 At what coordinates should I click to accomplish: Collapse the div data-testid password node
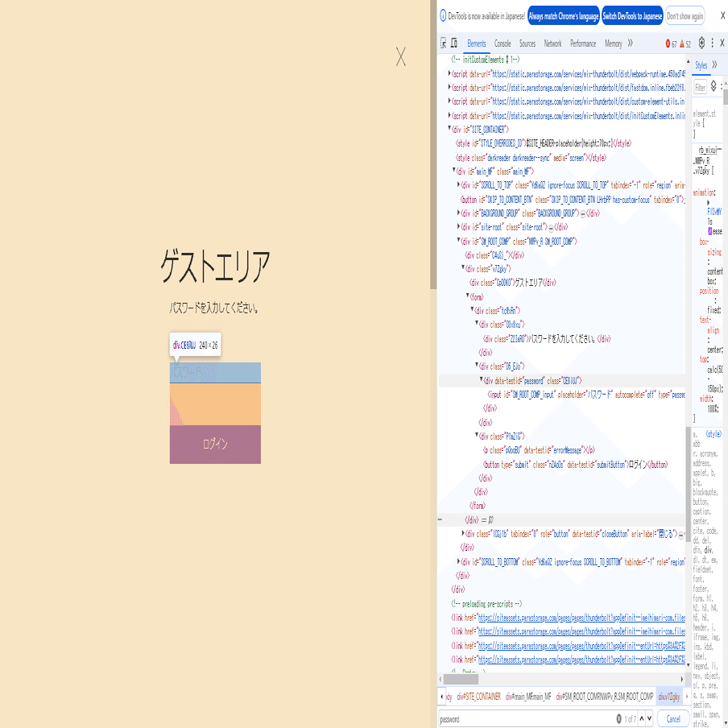[482, 379]
